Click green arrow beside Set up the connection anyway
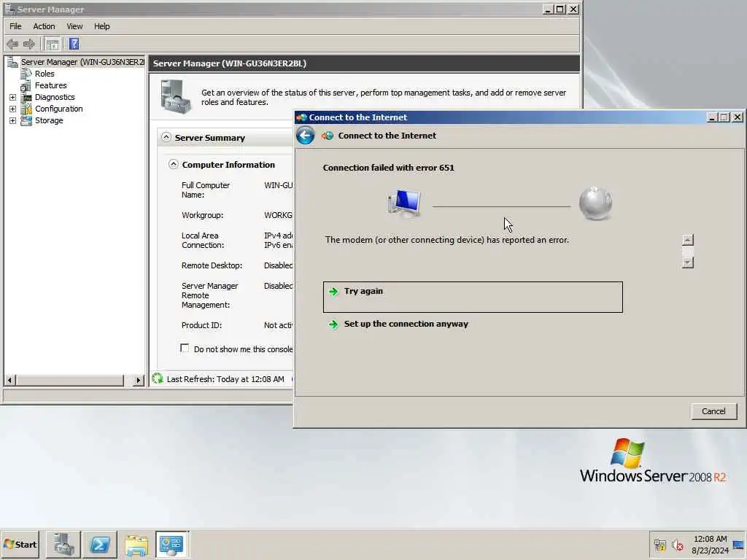Screen dimensions: 747x560 [x=333, y=324]
